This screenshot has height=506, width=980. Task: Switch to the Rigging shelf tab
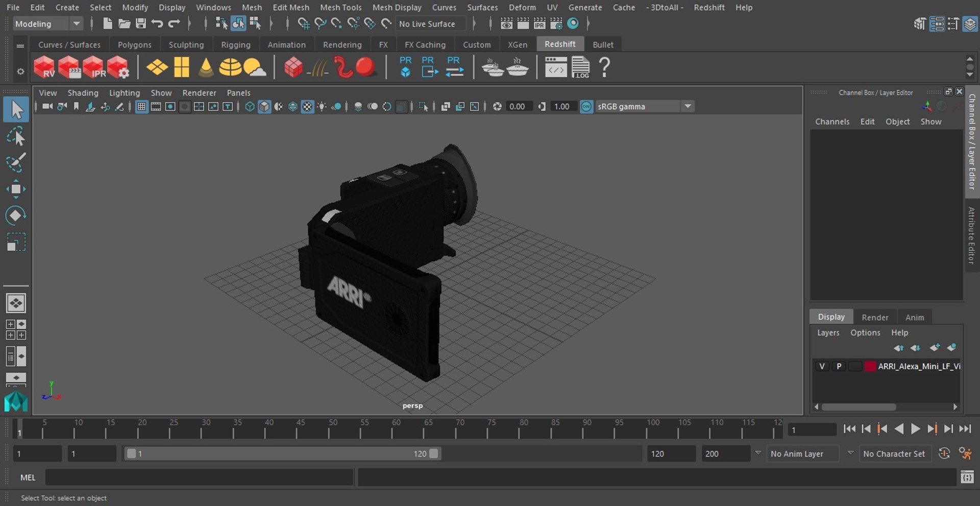click(235, 44)
